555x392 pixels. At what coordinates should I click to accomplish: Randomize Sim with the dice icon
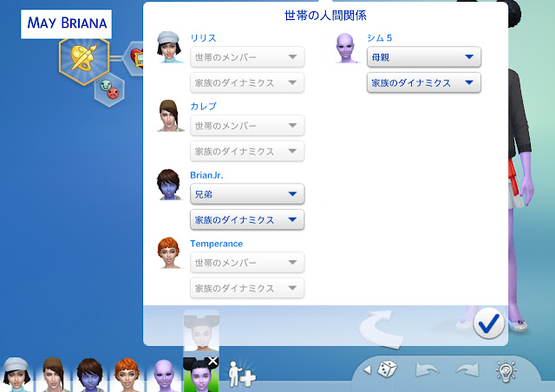[388, 369]
